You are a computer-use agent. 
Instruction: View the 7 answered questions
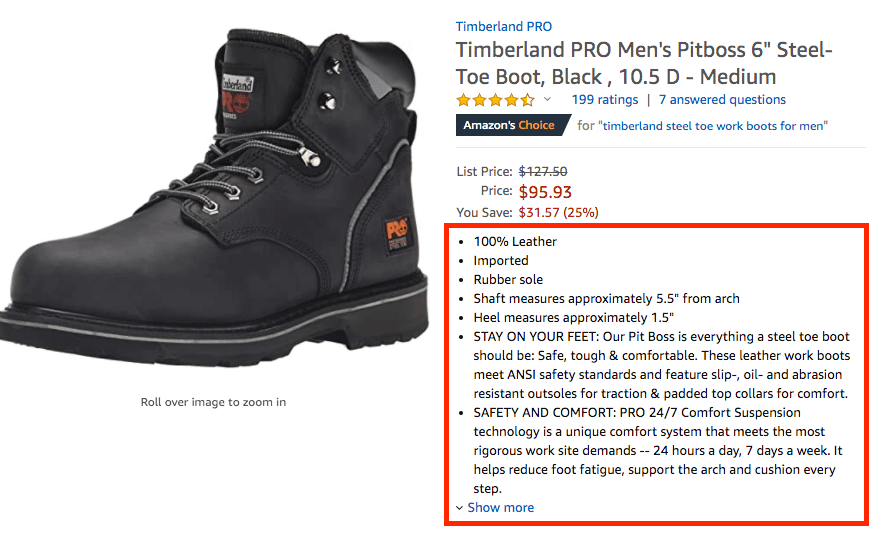point(722,100)
